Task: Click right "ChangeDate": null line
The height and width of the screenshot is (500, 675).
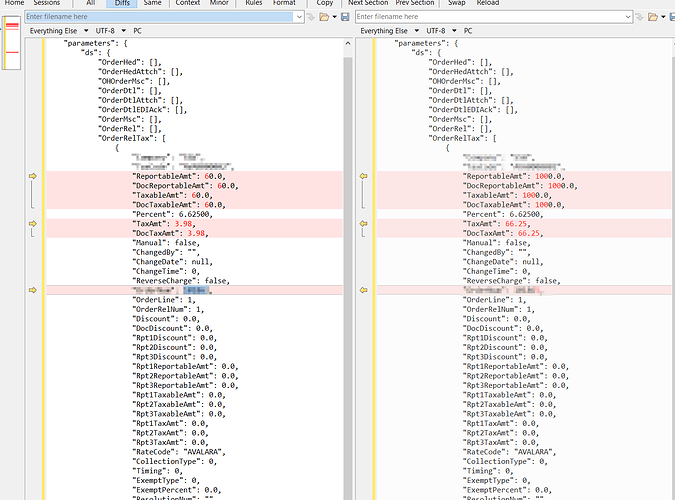Action: pos(503,262)
